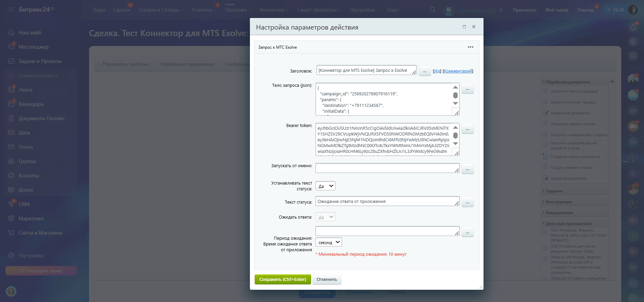Viewport: 644px width, 302px height.
Task: Expand the Уведомления actions section
Action: click(x=559, y=213)
